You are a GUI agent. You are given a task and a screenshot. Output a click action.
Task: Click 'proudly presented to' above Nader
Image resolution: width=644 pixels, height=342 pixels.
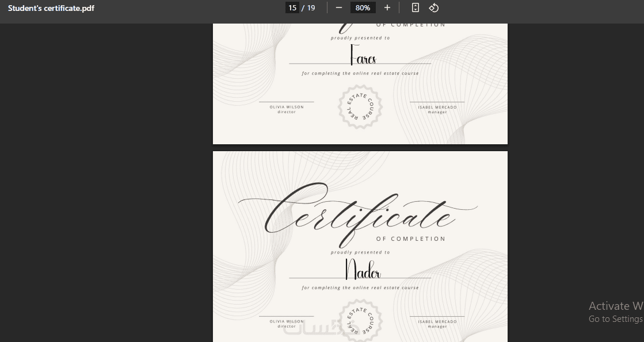(x=360, y=252)
